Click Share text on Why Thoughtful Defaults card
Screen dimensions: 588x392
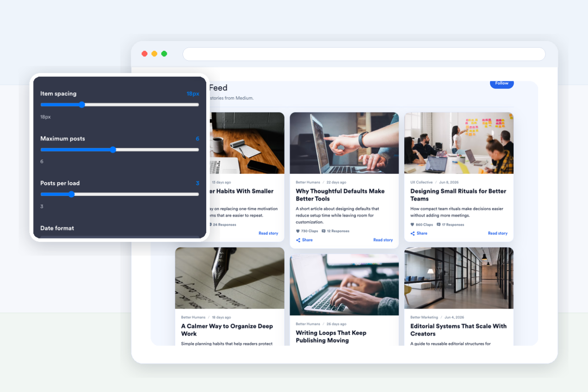coord(307,240)
